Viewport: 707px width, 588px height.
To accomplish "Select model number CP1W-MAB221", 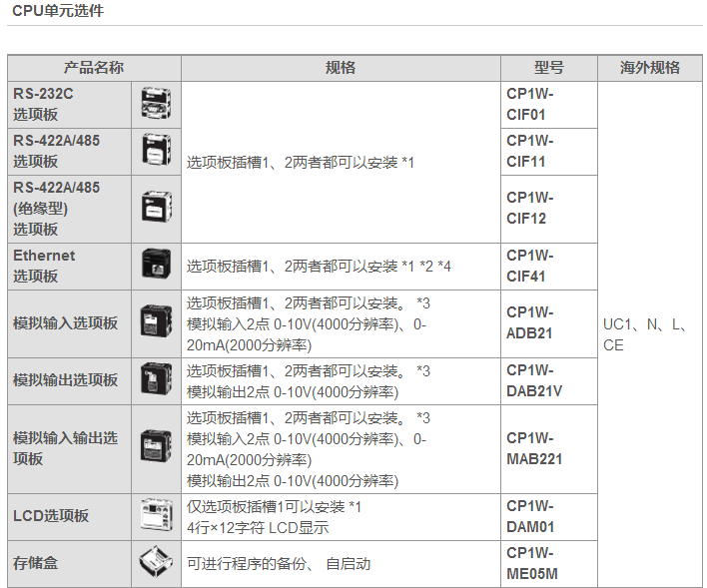I will point(534,448).
